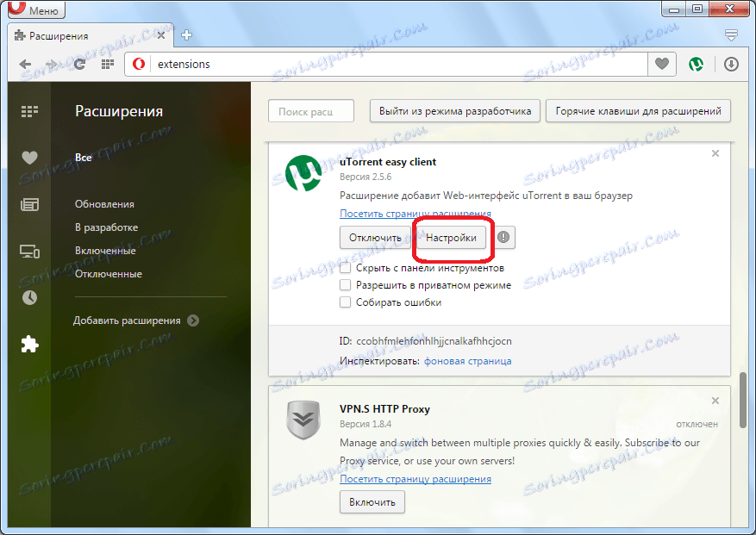756x535 pixels.
Task: Open the uTorrent extension icon in toolbar
Action: (697, 64)
